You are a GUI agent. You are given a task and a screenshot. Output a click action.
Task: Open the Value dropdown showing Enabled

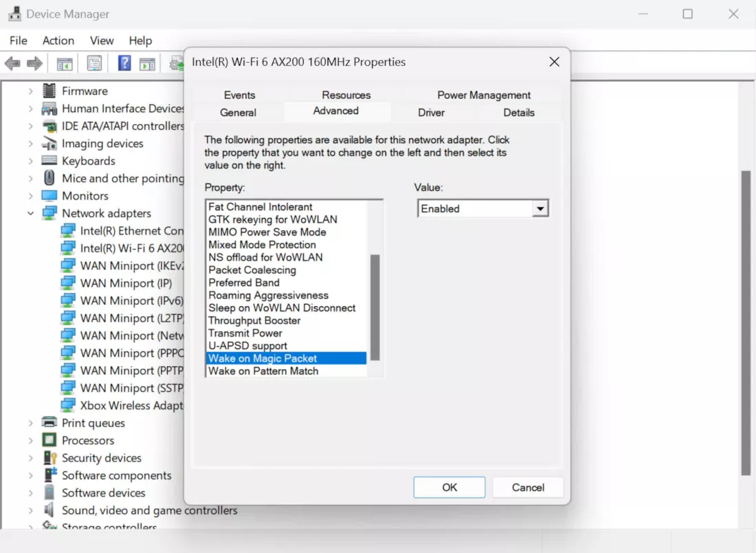(540, 208)
